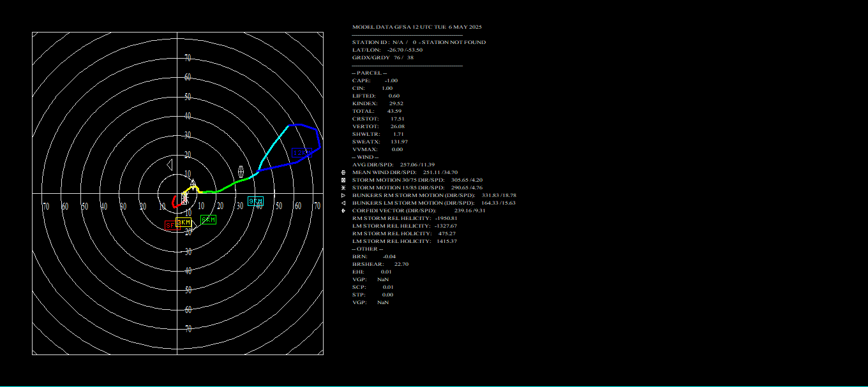Click the LM STORM REL HOLICITY line
Image resolution: width=868 pixels, height=387 pixels.
pyautogui.click(x=405, y=241)
